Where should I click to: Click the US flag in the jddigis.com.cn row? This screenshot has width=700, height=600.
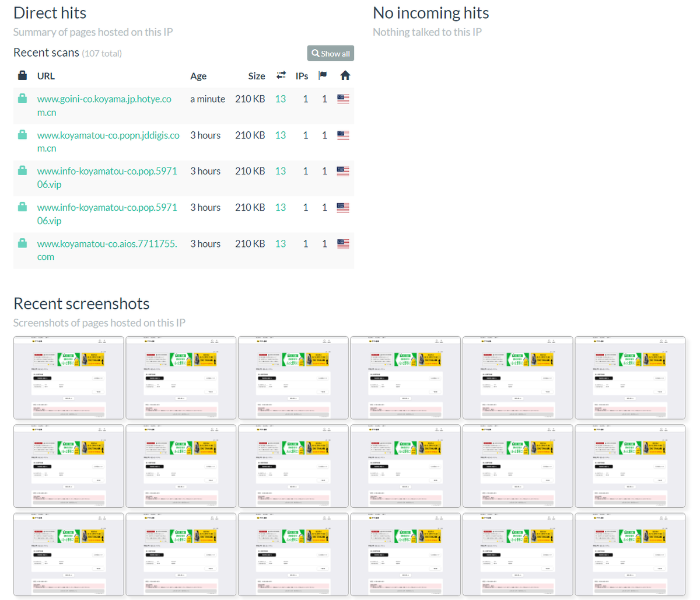point(343,135)
